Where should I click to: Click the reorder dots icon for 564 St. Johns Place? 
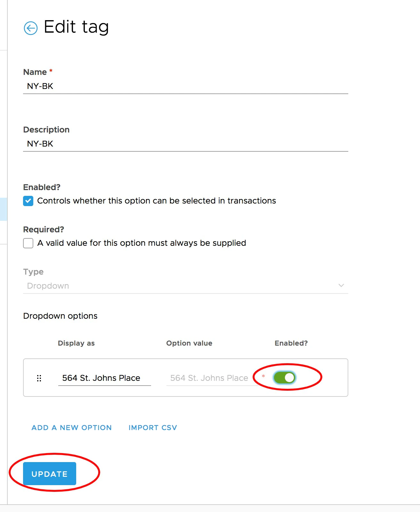tap(39, 378)
